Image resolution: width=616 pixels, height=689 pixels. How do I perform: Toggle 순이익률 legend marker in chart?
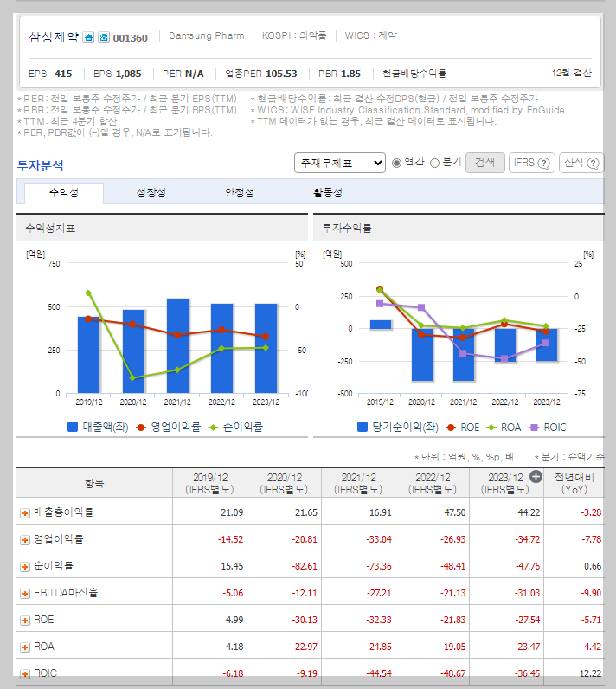pyautogui.click(x=213, y=427)
